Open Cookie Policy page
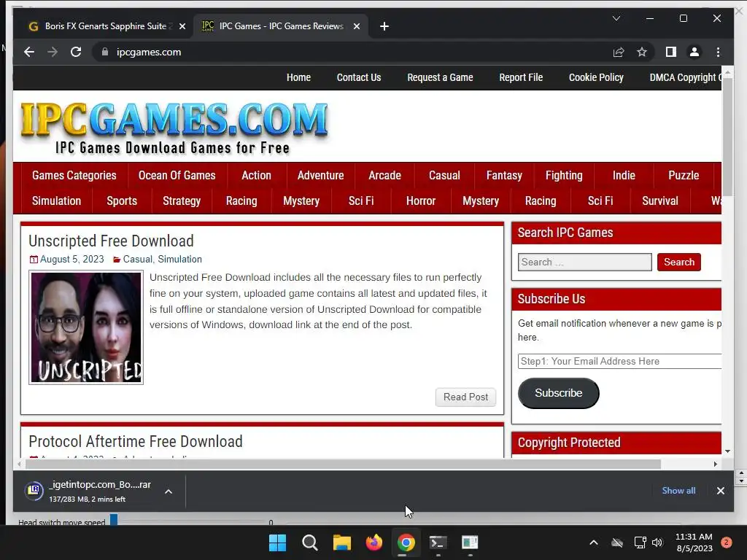 [x=596, y=77]
